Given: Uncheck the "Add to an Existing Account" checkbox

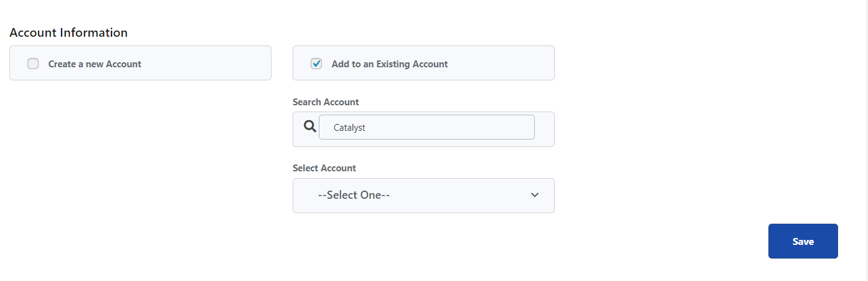Looking at the screenshot, I should tap(316, 64).
